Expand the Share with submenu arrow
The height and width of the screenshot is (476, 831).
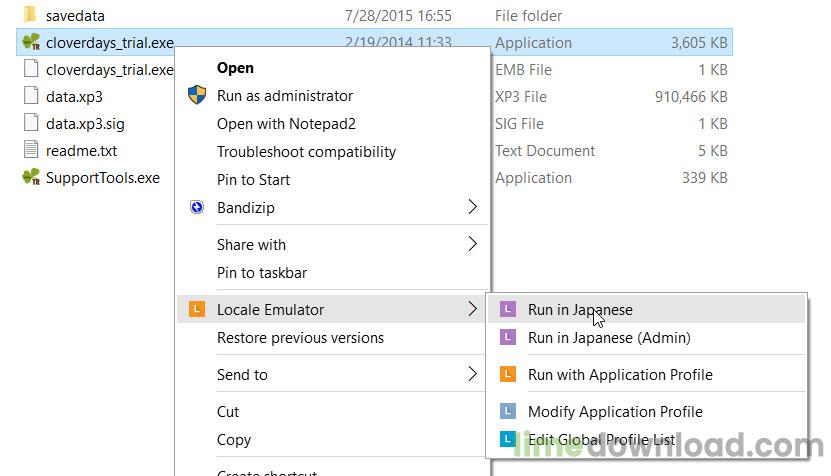coord(472,245)
